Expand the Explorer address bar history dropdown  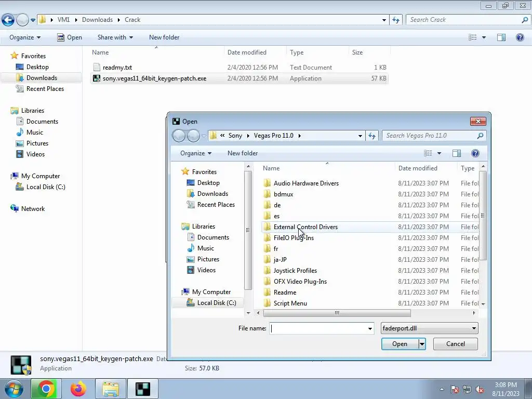tap(384, 20)
